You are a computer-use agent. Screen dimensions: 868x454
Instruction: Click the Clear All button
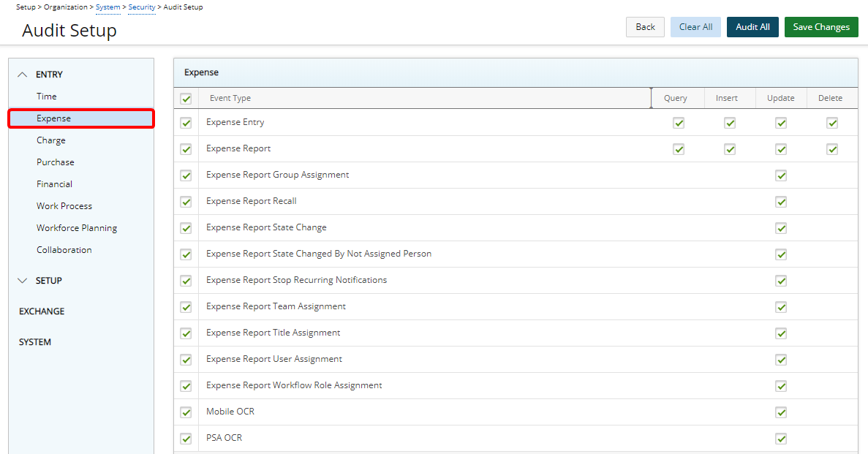pos(695,27)
